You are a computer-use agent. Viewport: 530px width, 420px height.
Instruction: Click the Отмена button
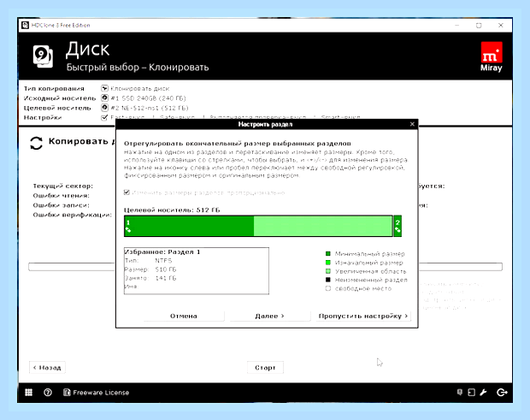coord(184,316)
